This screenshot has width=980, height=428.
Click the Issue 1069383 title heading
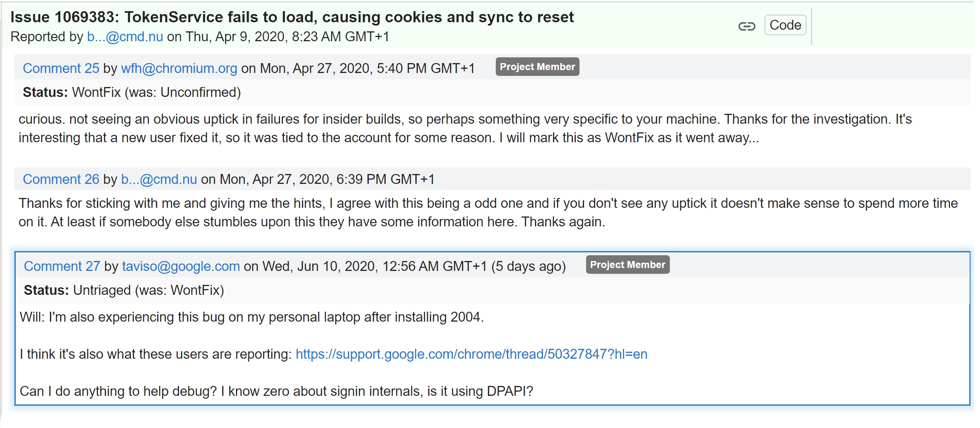point(292,17)
